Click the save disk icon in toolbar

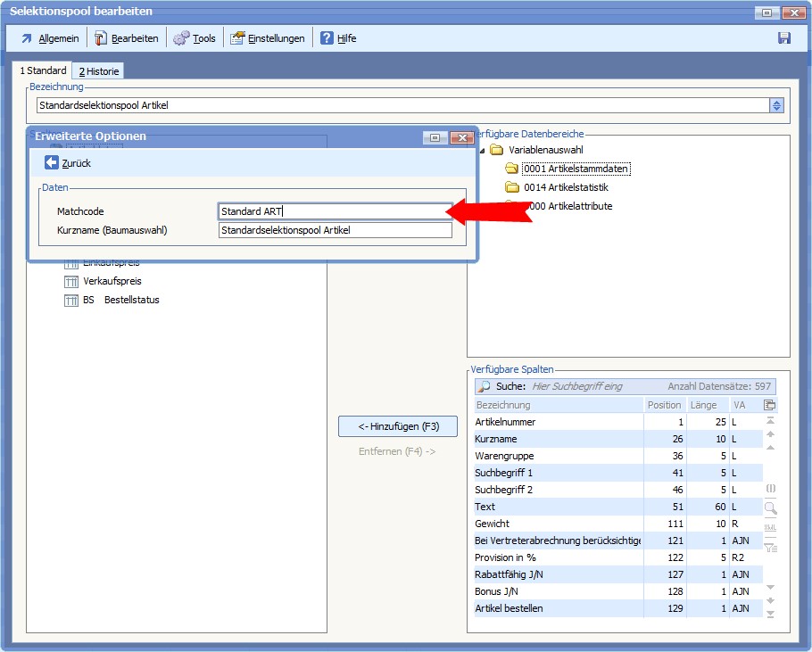(x=784, y=38)
